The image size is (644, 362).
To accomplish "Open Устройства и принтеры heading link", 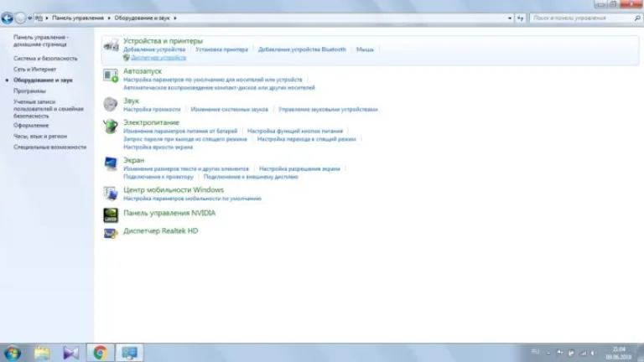I will pos(163,41).
